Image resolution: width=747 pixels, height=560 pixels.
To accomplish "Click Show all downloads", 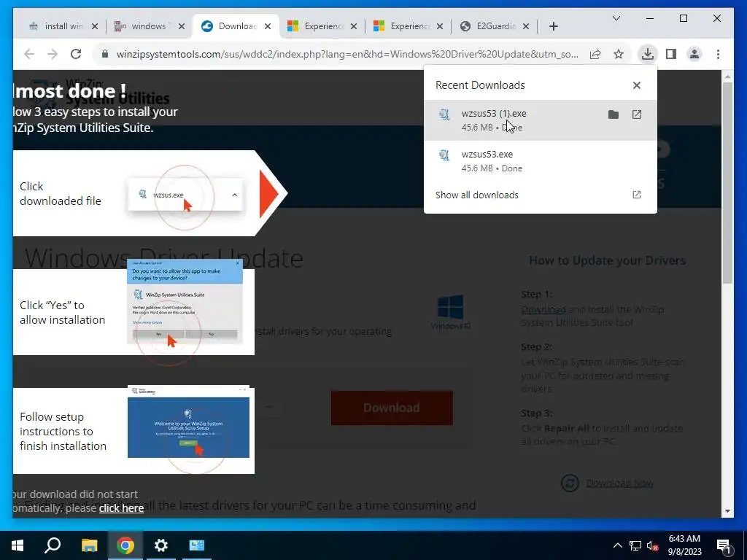I will point(476,195).
